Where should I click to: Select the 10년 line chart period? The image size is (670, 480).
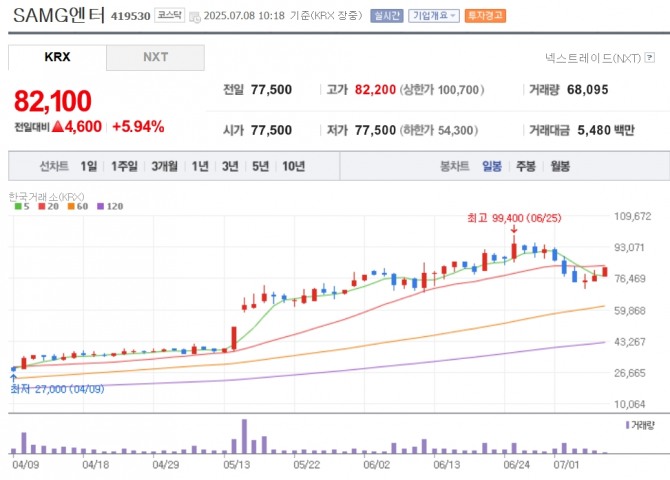pos(294,166)
